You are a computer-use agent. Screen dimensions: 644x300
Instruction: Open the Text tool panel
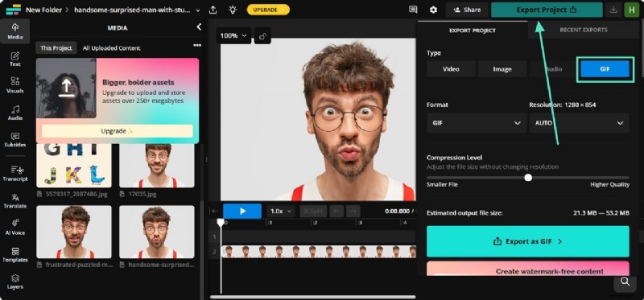pos(15,59)
